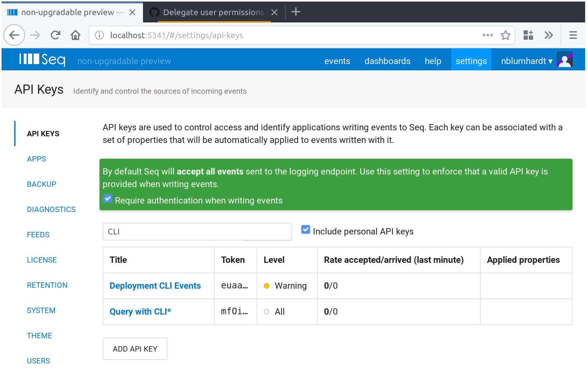
Task: Open the overflow chevron in the browser toolbar
Action: tap(549, 35)
